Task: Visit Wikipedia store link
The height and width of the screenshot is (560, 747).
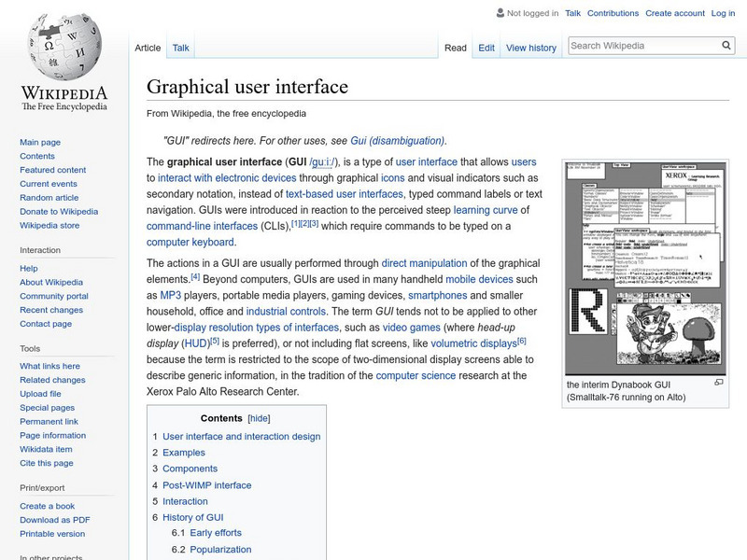Action: (x=49, y=225)
